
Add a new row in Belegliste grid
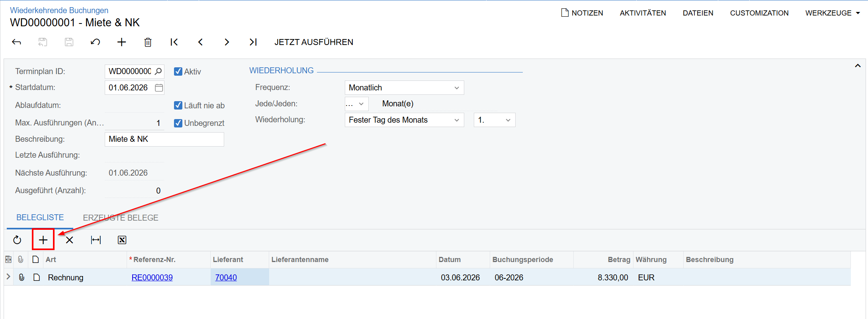point(43,240)
